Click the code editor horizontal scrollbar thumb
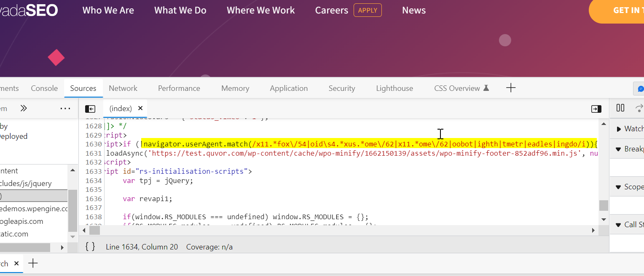Viewport: 644px width, 276px height. (95, 231)
